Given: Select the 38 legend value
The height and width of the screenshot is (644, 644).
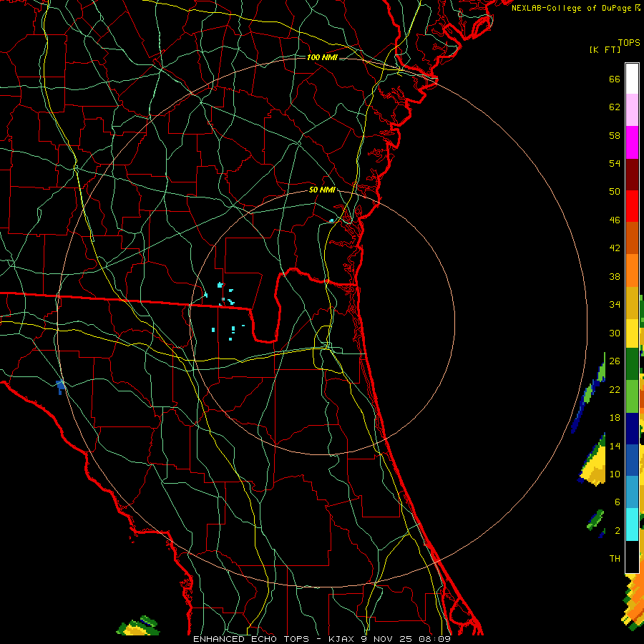Looking at the screenshot, I should point(615,276).
